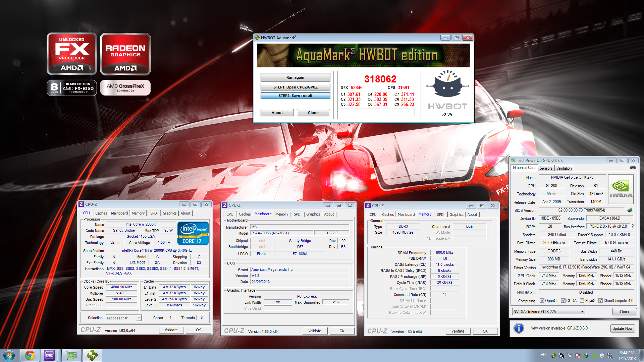Click Validate in CPU-Z memory window
The width and height of the screenshot is (644, 362).
tap(458, 331)
